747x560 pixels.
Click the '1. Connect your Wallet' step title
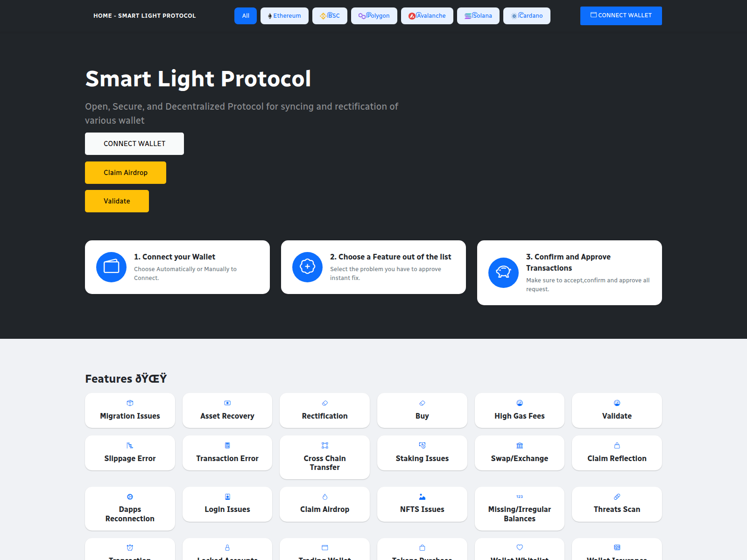click(x=175, y=257)
